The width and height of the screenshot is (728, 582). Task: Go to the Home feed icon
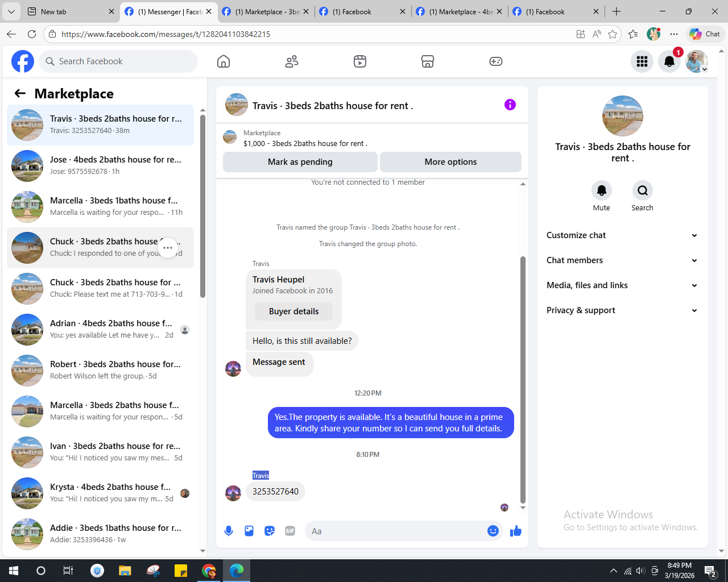[224, 61]
